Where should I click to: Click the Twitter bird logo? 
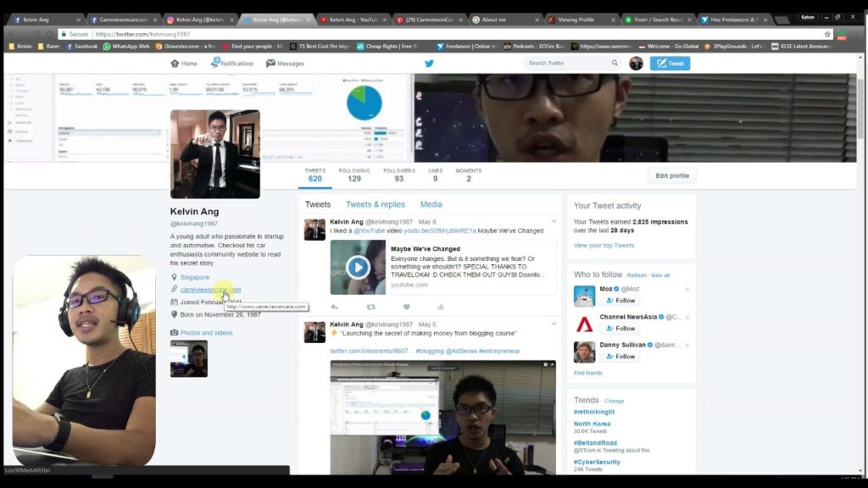[x=429, y=63]
